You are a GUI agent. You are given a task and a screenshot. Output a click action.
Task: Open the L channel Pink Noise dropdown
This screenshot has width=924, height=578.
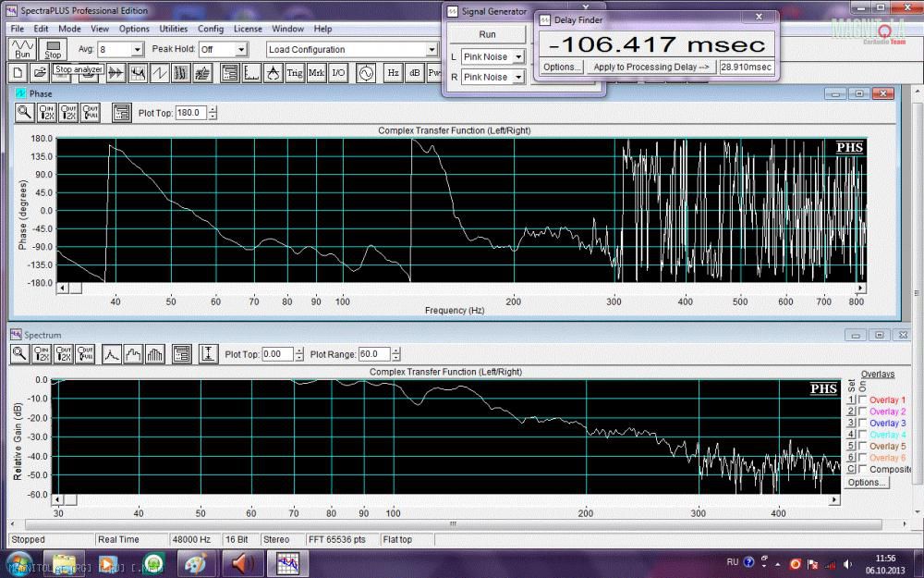(x=517, y=57)
